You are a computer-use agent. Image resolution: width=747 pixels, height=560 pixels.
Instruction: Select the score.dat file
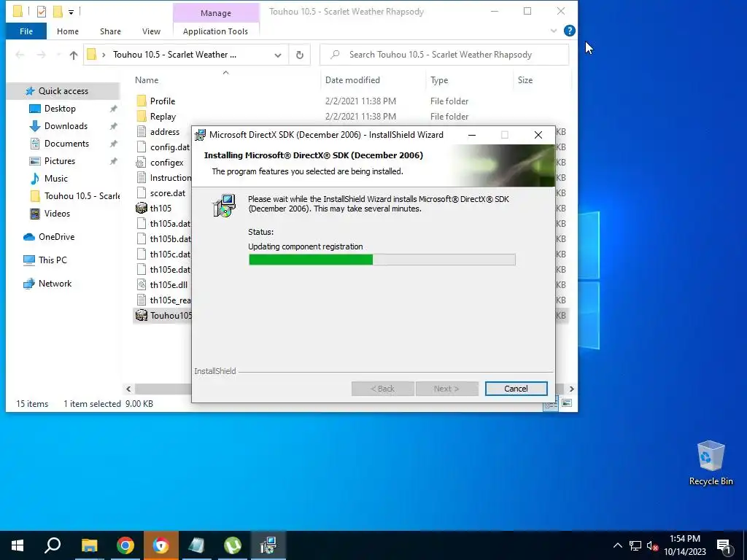pos(167,192)
